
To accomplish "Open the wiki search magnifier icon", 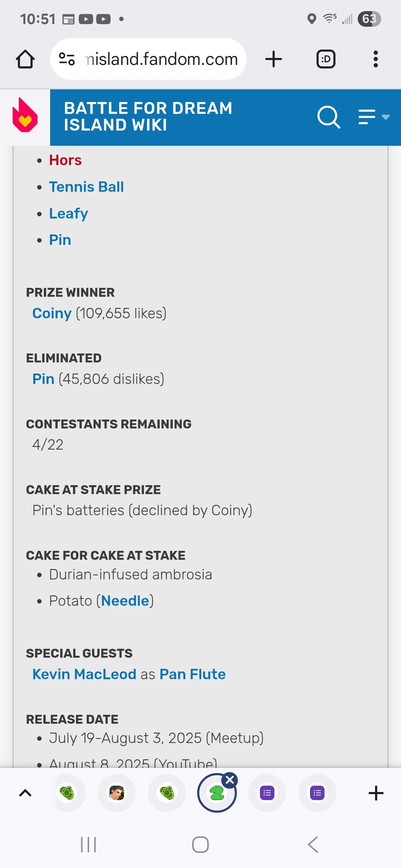I will [x=329, y=117].
